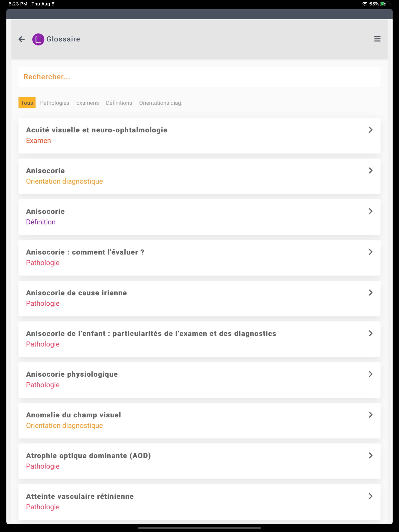399x532 pixels.
Task: Expand chevron for Anisocorie de l'enfant entry
Action: tap(371, 333)
